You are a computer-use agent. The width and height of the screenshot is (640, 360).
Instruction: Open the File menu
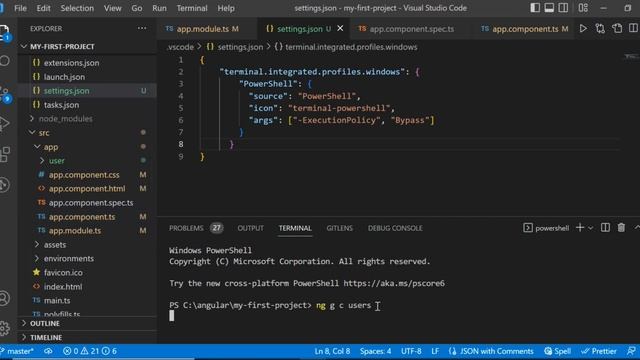coord(20,8)
